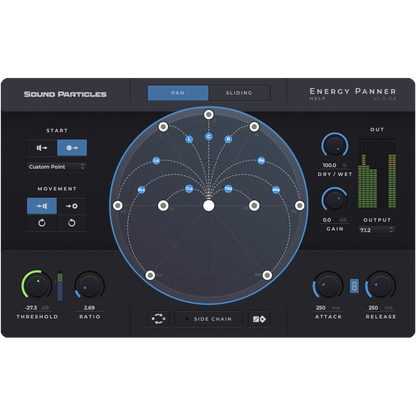Select the blue L channel node
The height and width of the screenshot is (416, 416).
[x=189, y=139]
